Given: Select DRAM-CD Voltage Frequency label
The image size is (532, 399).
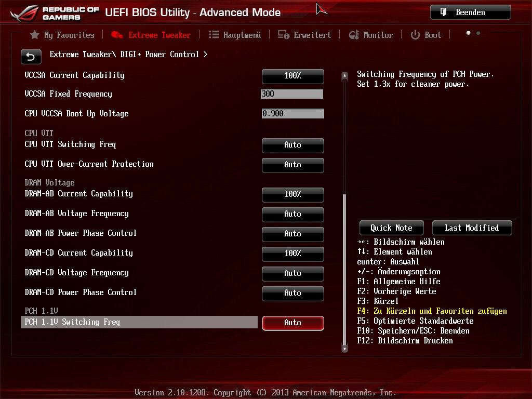Looking at the screenshot, I should click(76, 272).
